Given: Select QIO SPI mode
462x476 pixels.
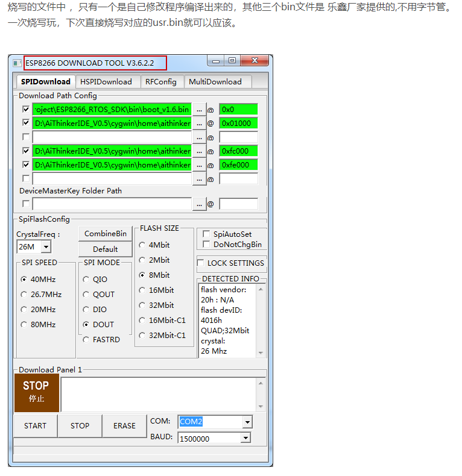Looking at the screenshot, I should tap(86, 280).
